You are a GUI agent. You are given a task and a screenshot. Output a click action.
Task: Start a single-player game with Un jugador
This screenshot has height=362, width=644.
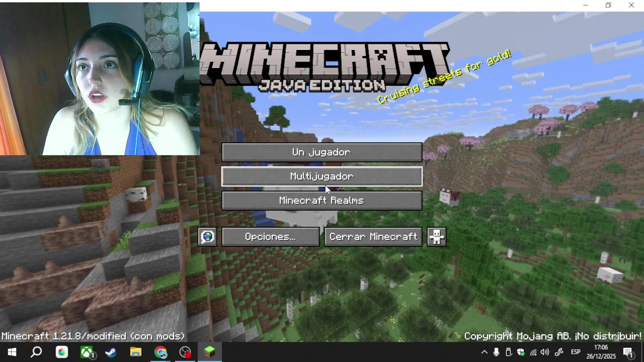coord(322,152)
